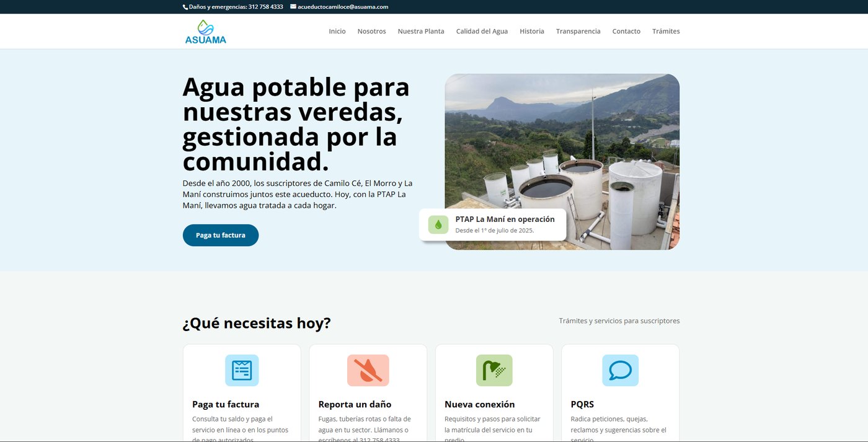Open the Reporta un daño card title
Viewport: 868px width, 442px height.
(355, 404)
